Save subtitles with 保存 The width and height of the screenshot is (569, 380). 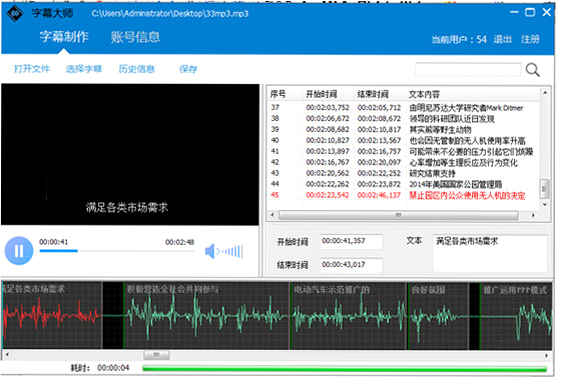pyautogui.click(x=188, y=69)
